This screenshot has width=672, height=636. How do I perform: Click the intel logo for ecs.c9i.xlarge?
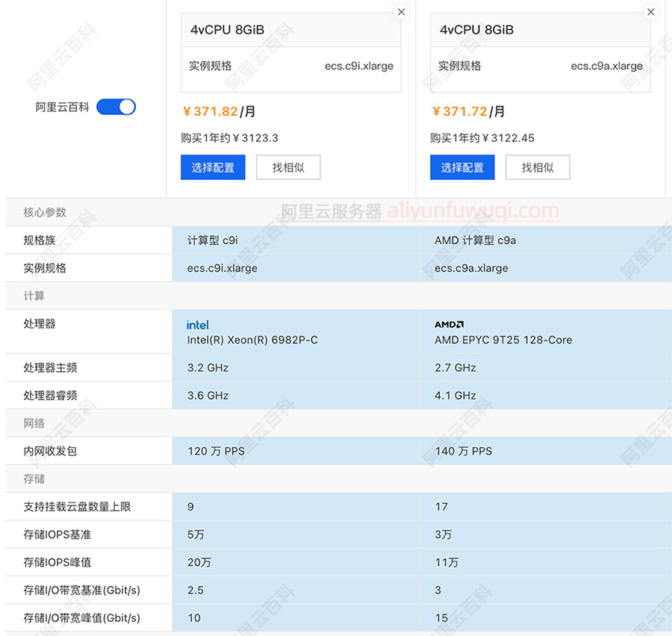pos(197,323)
